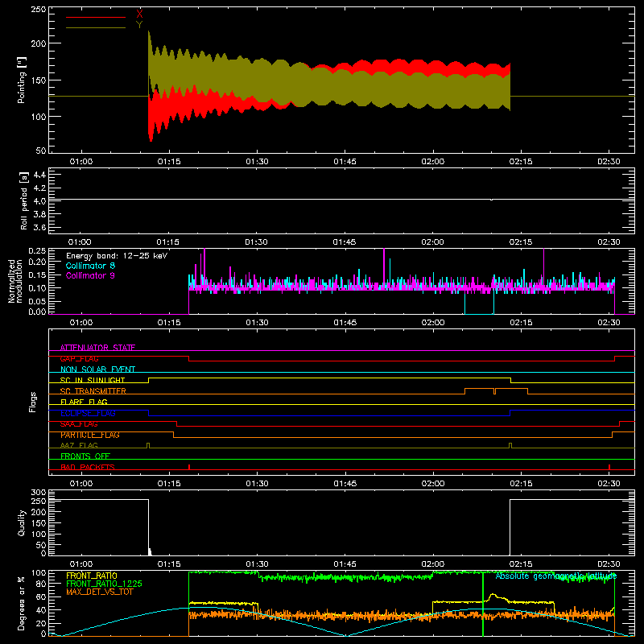
Task: Click the green FRONT_RATIO_1225 legend label
Action: [x=105, y=584]
